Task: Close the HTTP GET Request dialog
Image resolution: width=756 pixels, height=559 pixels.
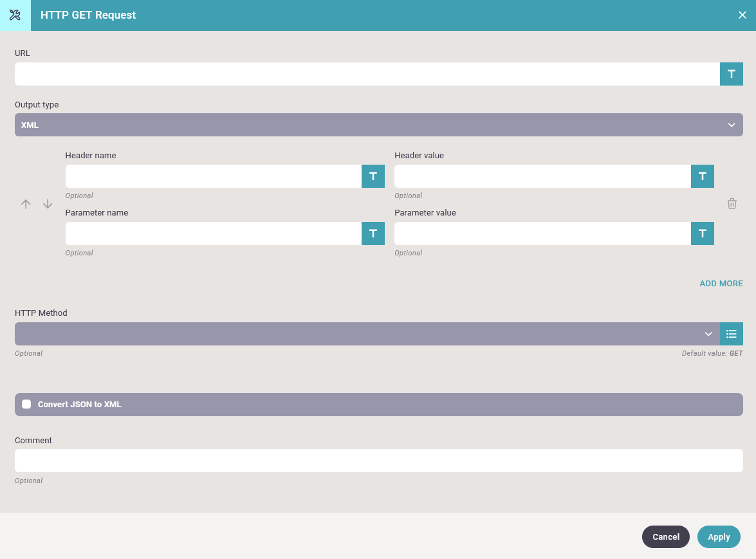Action: click(742, 15)
